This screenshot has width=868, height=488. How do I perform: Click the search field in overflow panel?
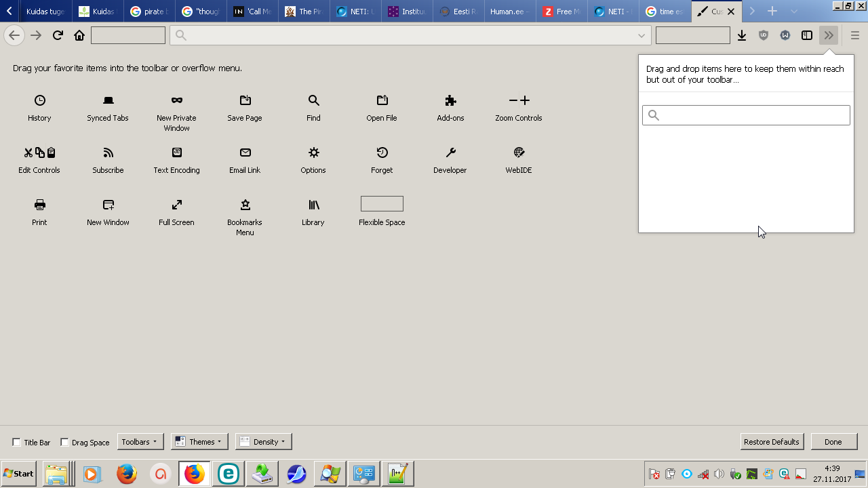click(746, 115)
